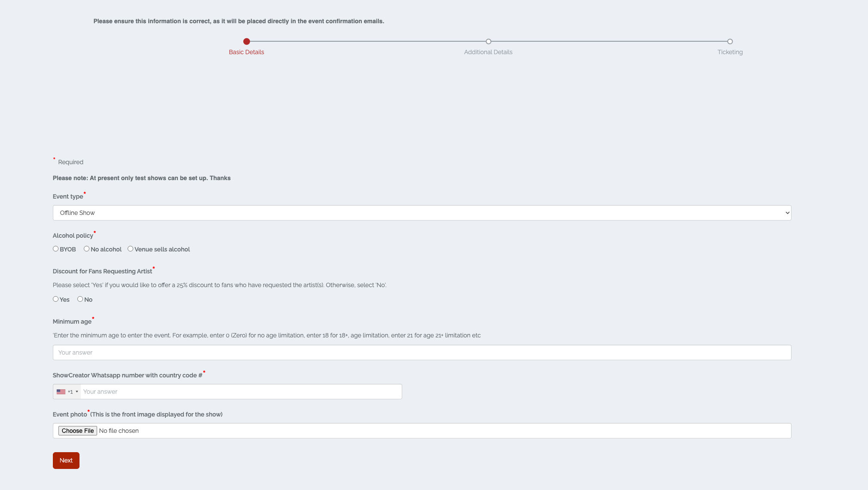Focus the Minimum age answer field
868x490 pixels.
[x=421, y=352]
